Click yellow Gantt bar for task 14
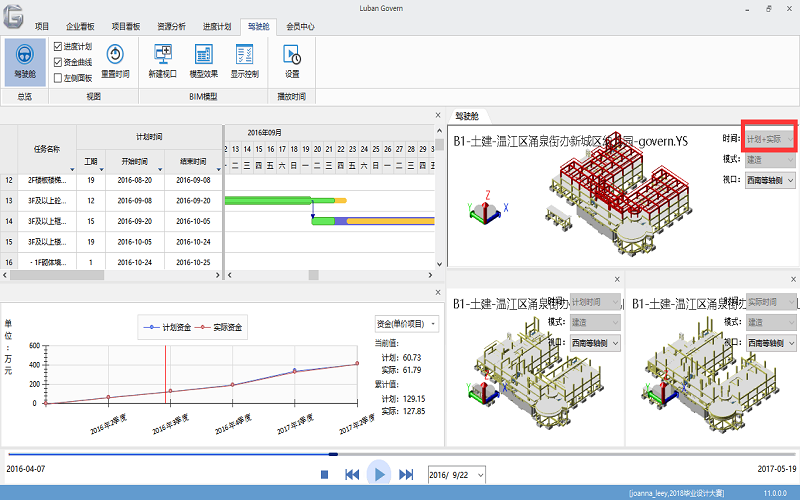This screenshot has height=500, width=800. tap(391, 221)
